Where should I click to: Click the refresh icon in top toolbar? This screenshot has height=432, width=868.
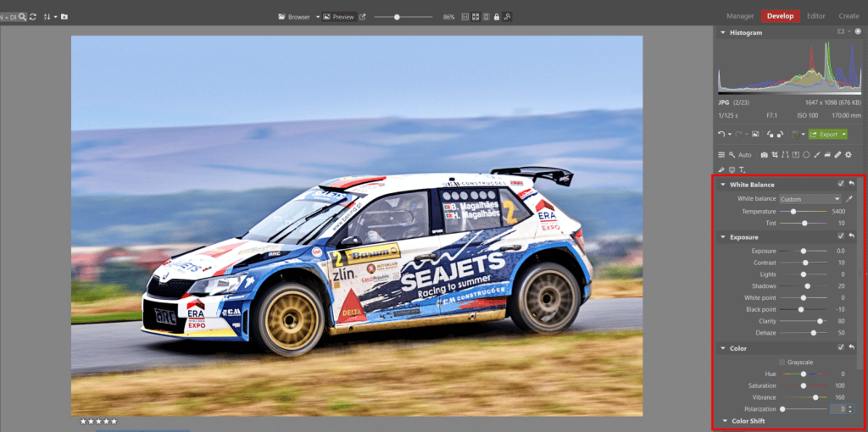[x=32, y=16]
